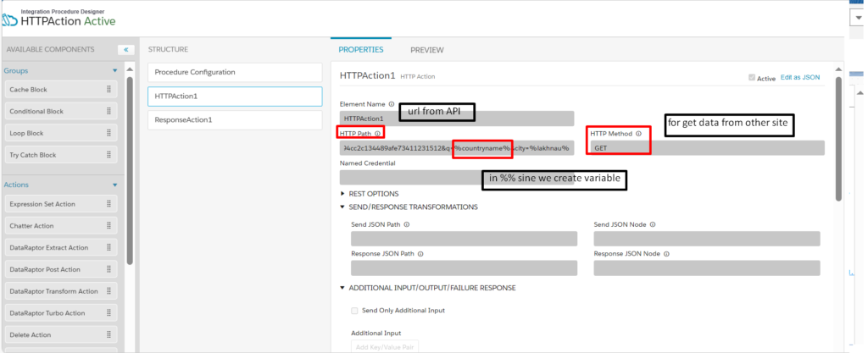Click info icon next to HTTP Method
Screen dimensions: 868x353
click(x=638, y=133)
